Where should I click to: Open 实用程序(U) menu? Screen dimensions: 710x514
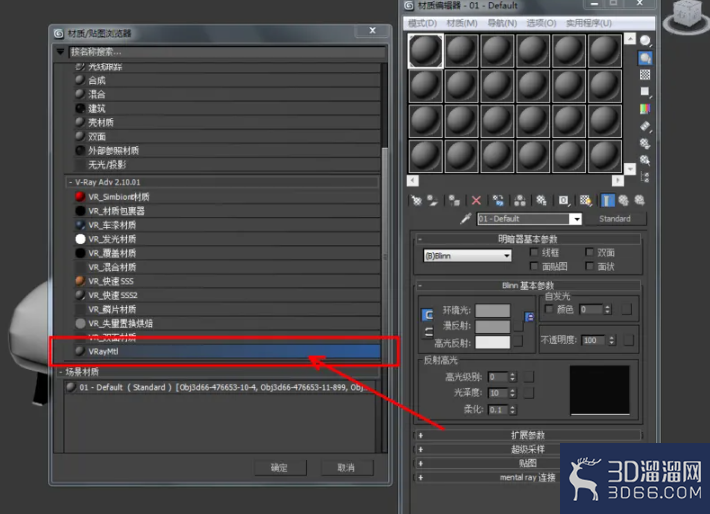(x=589, y=23)
